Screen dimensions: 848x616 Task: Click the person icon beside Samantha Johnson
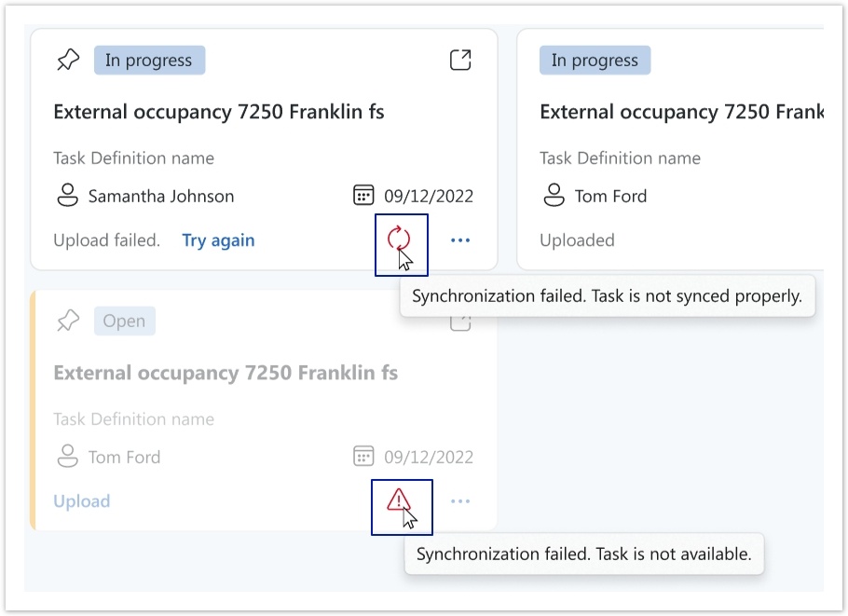click(67, 196)
